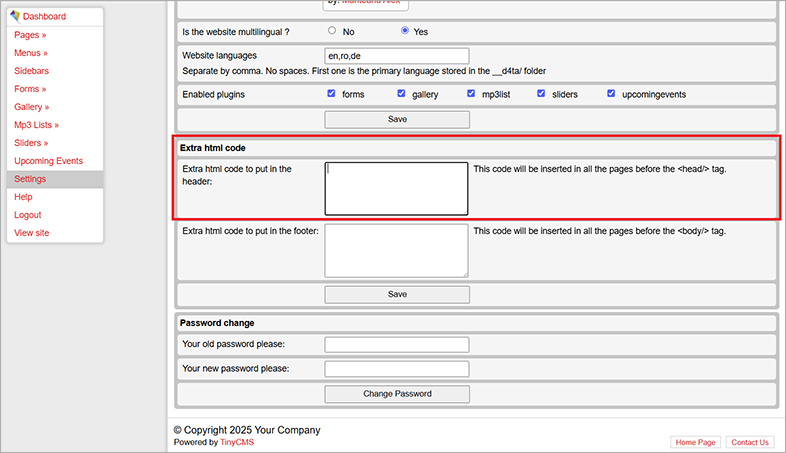Uncheck the sliders plugin checkbox
This screenshot has height=453, width=786.
click(542, 94)
